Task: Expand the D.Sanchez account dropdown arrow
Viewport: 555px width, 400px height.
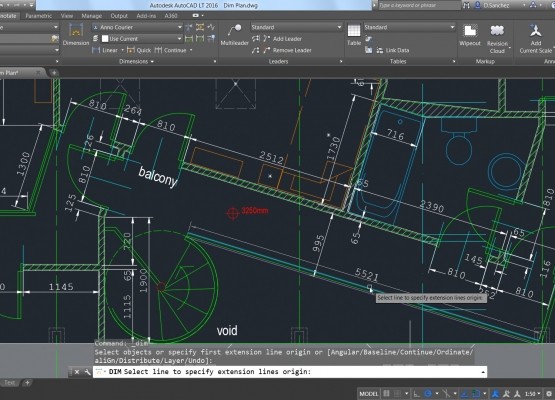Action: 524,5
